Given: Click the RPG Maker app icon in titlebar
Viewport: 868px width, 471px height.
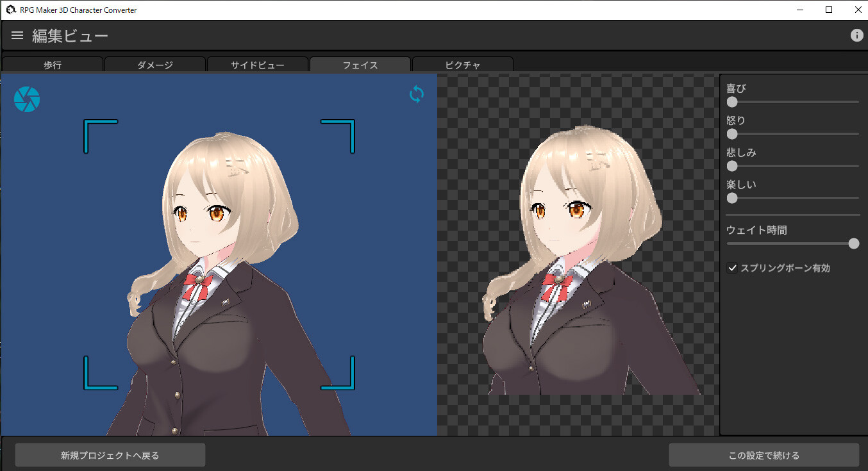Looking at the screenshot, I should pyautogui.click(x=9, y=10).
